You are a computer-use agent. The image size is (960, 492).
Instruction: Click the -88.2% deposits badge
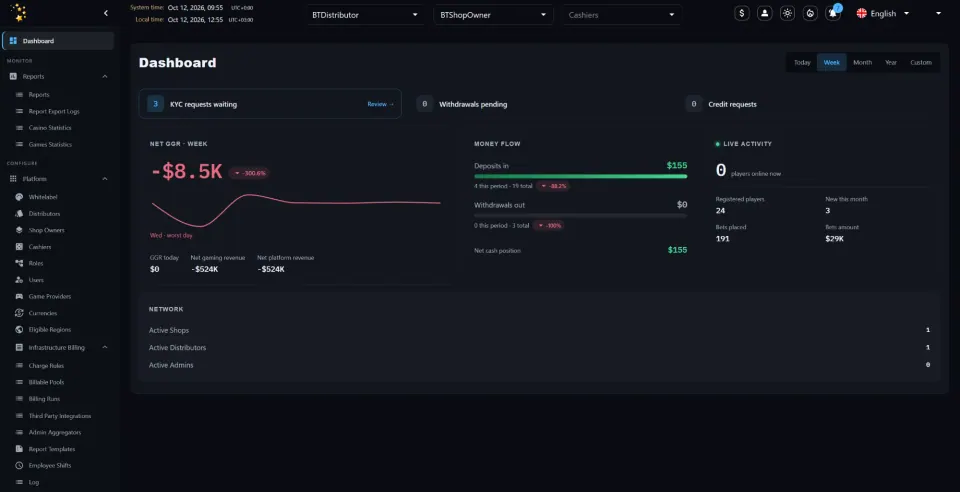pyautogui.click(x=553, y=186)
